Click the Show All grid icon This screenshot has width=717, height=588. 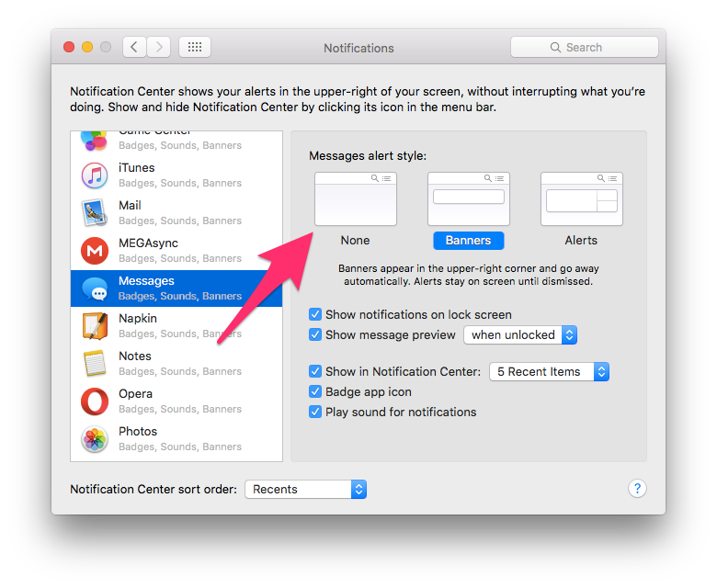(195, 47)
